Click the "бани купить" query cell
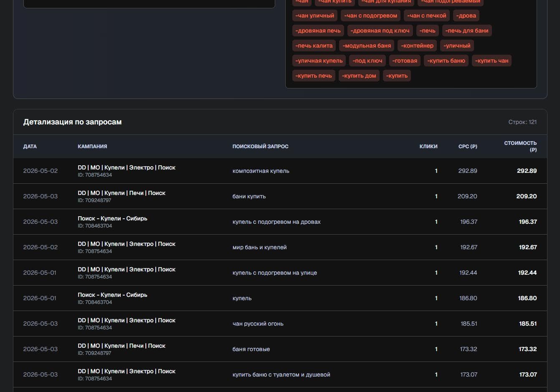560x392 pixels. click(249, 196)
